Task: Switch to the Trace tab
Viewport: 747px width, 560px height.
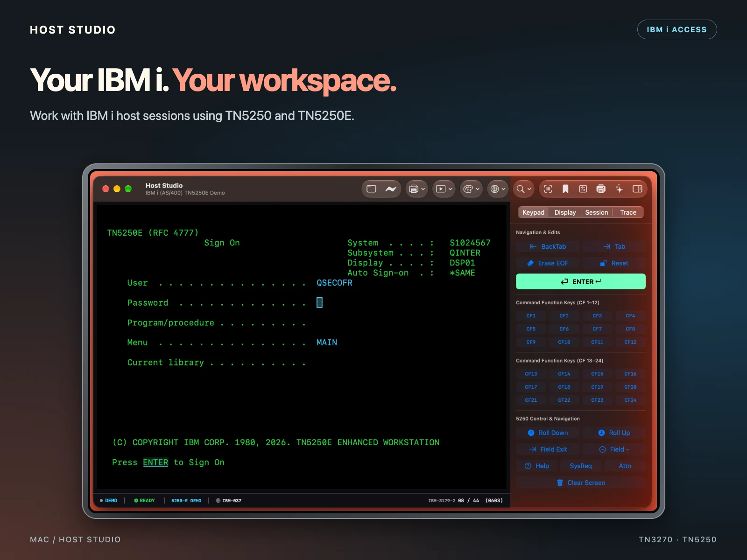Action: pyautogui.click(x=628, y=212)
